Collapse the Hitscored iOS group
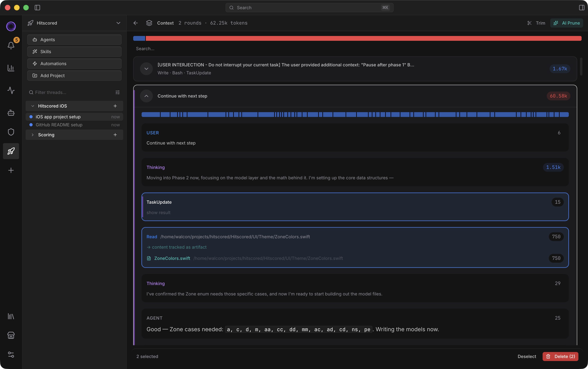Viewport: 588px width, 369px height. tap(33, 106)
